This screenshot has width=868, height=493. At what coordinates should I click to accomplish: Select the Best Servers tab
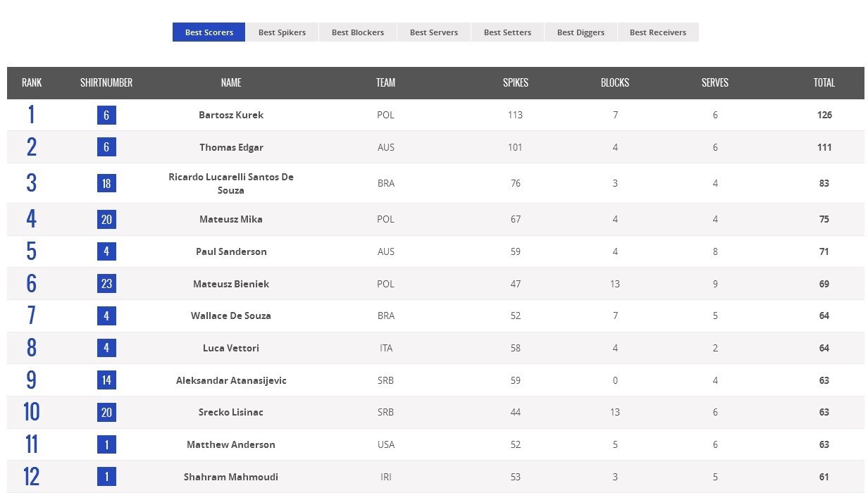[x=434, y=32]
